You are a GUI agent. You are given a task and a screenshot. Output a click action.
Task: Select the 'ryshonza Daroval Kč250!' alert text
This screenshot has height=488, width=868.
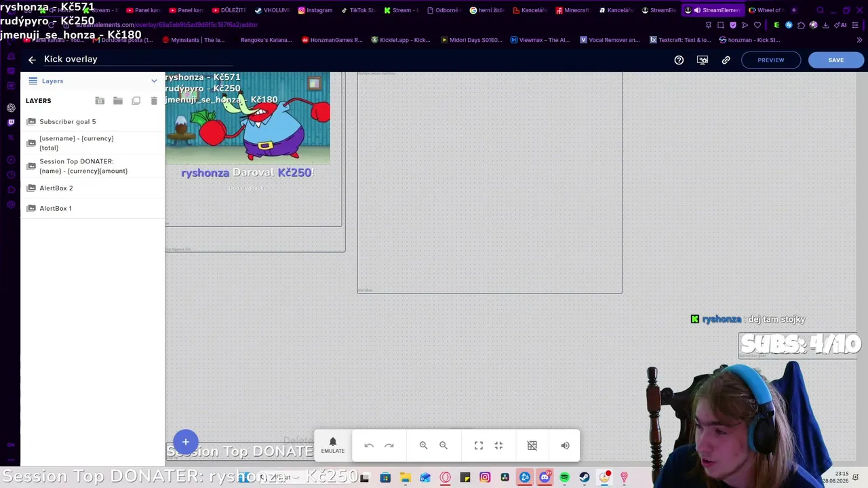pos(247,173)
